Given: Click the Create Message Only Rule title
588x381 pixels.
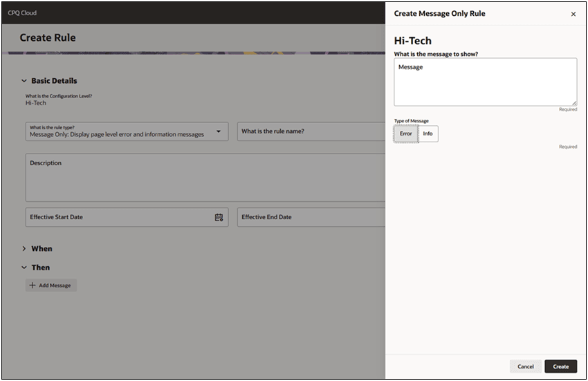Looking at the screenshot, I should (x=439, y=14).
